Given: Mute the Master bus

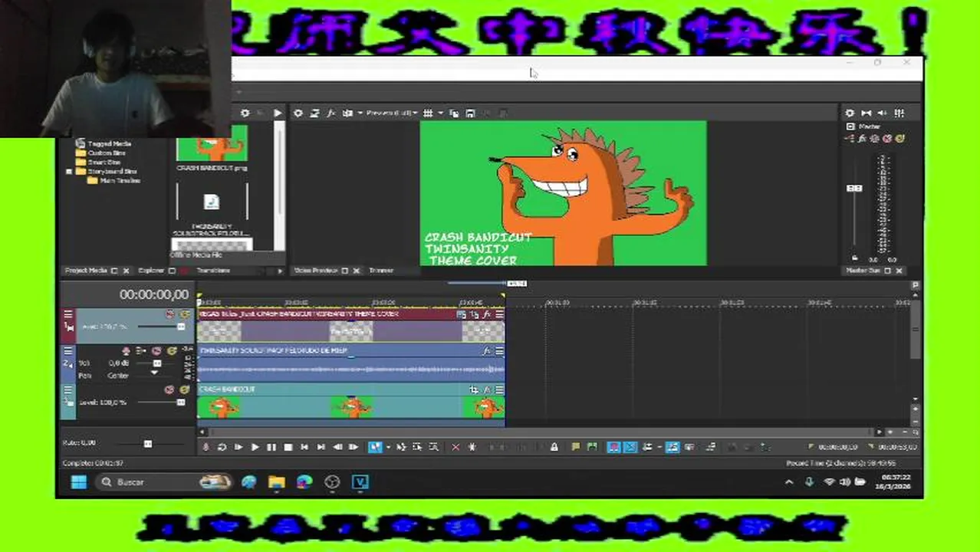Looking at the screenshot, I should click(x=887, y=139).
